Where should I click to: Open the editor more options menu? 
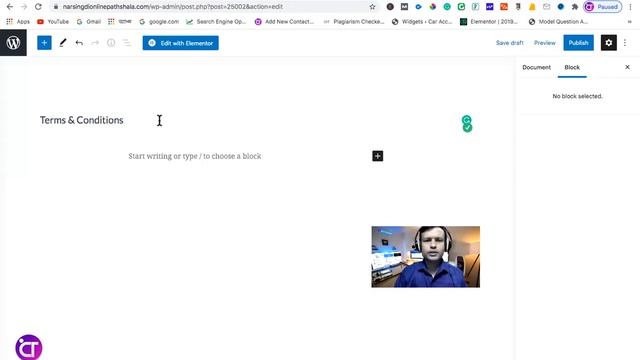pos(625,43)
